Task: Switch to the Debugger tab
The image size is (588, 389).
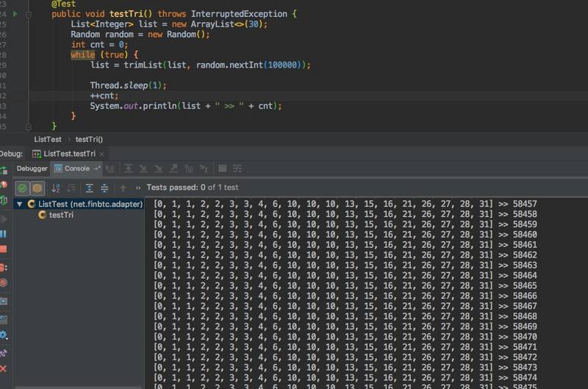Action: (32, 168)
